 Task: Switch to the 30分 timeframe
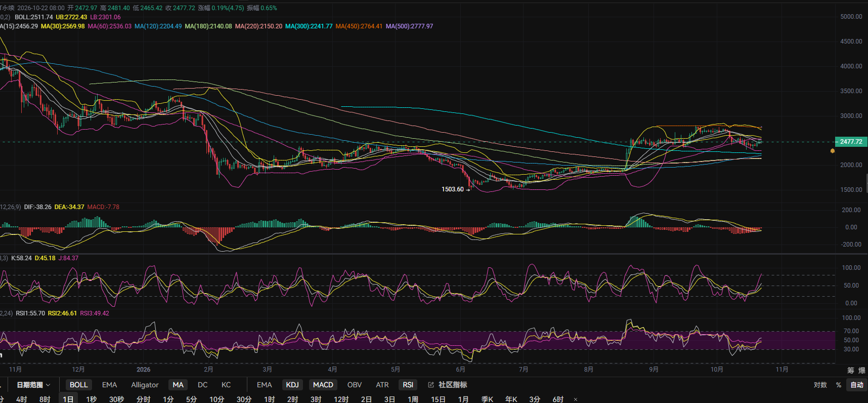pyautogui.click(x=244, y=399)
